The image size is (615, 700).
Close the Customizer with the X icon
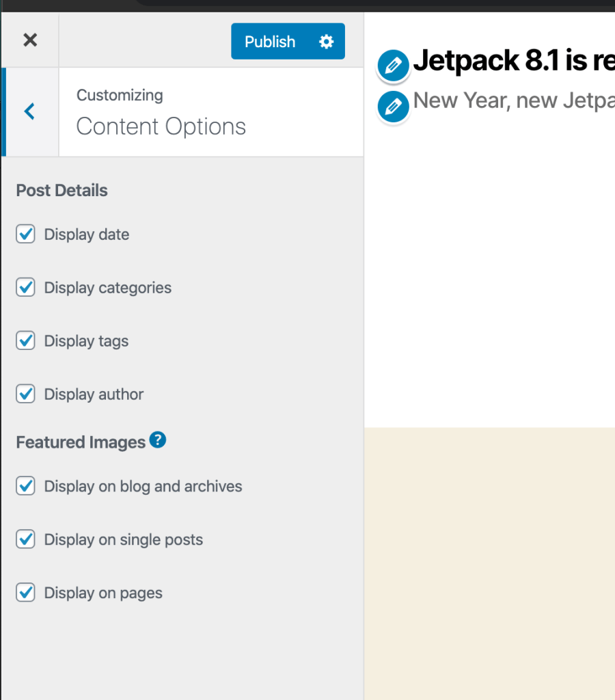pyautogui.click(x=30, y=40)
